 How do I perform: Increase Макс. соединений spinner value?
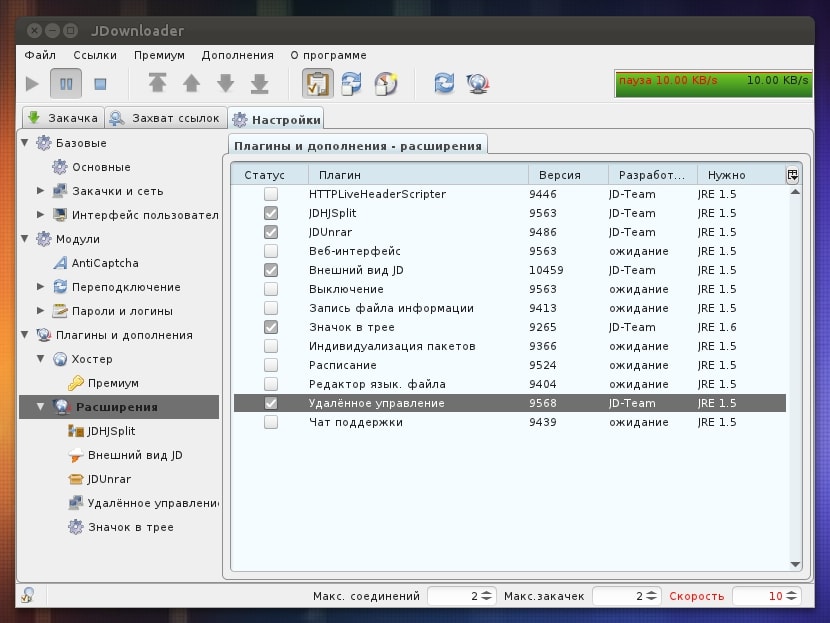click(x=486, y=593)
